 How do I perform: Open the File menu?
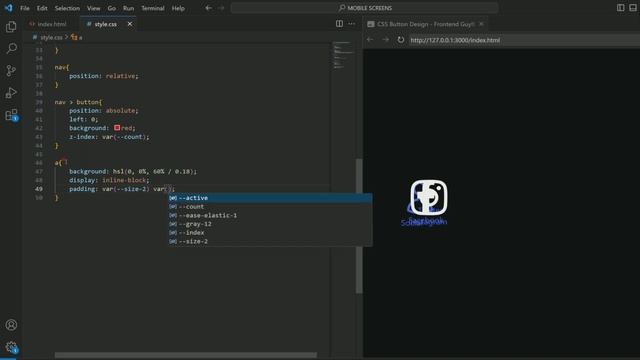pos(25,8)
